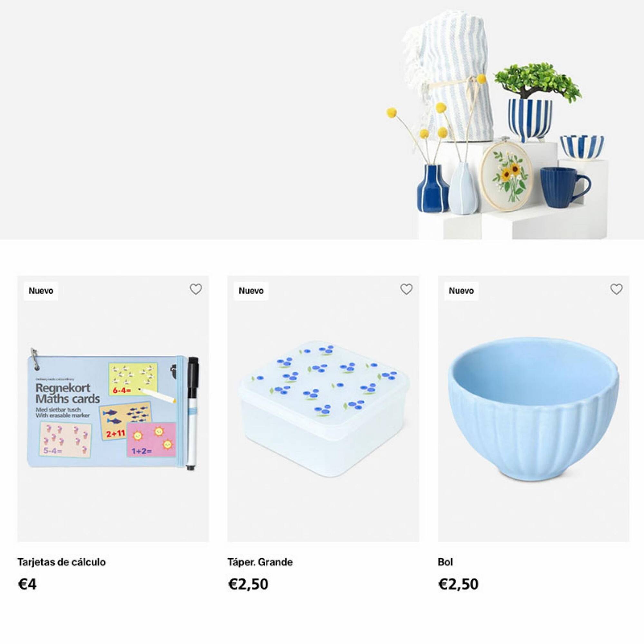Image resolution: width=644 pixels, height=644 pixels.
Task: Click the Nuevo badge on the bowl
Action: (x=461, y=291)
